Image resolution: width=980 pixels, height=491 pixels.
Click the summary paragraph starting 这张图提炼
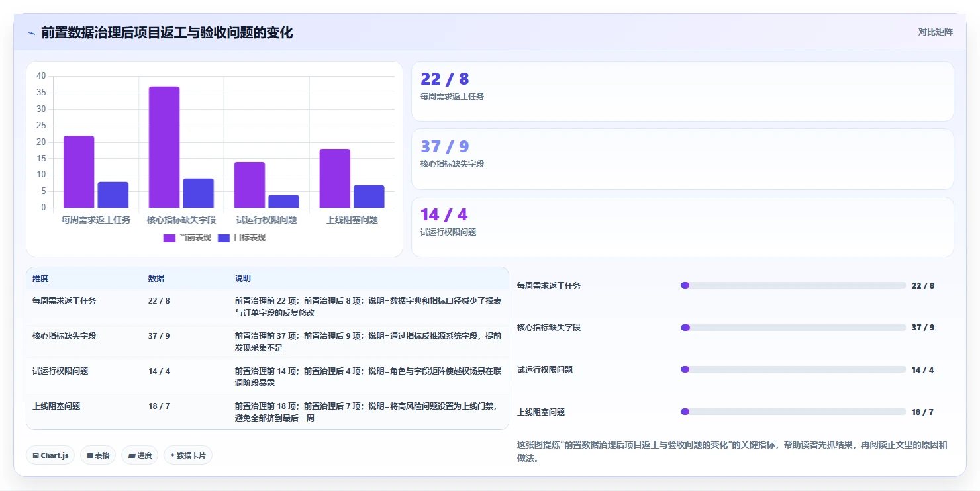tap(732, 451)
